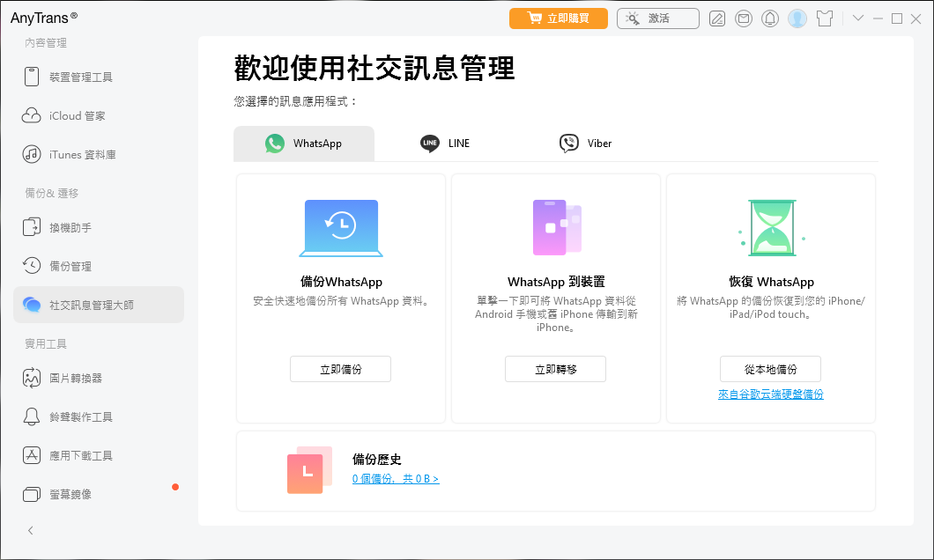This screenshot has height=560, width=934.
Task: Collapse the sidebar with the left arrow
Action: [30, 530]
